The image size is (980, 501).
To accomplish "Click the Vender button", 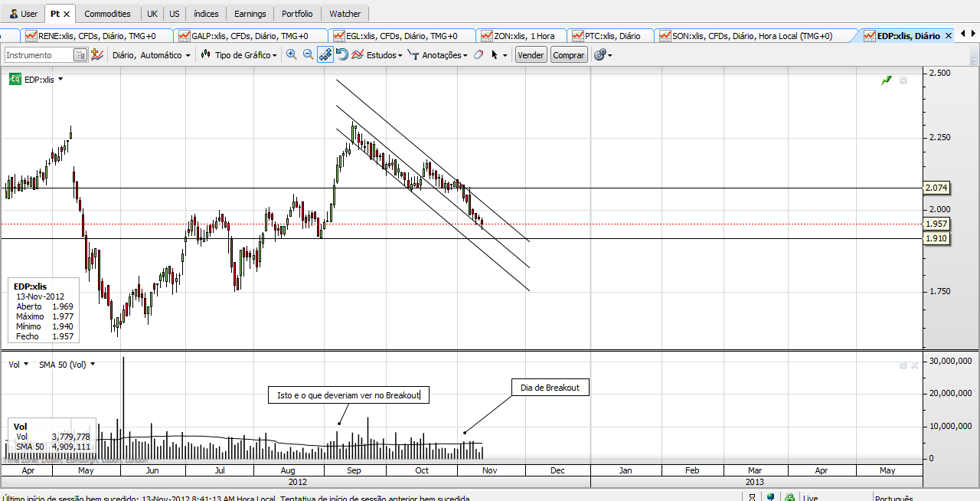I will (x=531, y=55).
